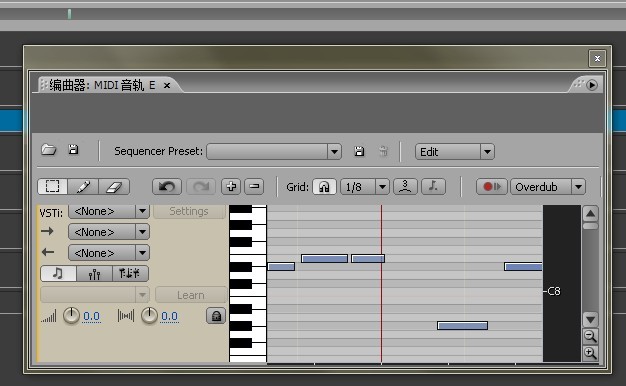
Task: Select the eraser tool
Action: [x=114, y=186]
